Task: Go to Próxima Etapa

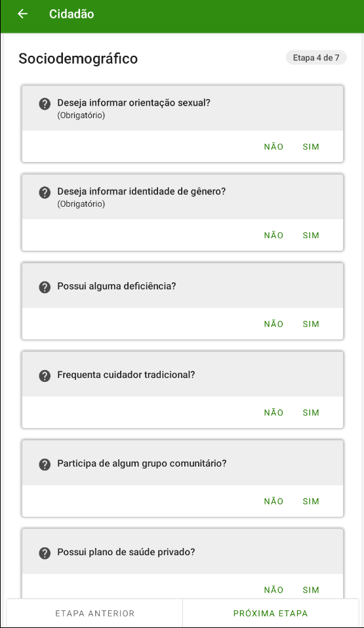Action: click(270, 613)
